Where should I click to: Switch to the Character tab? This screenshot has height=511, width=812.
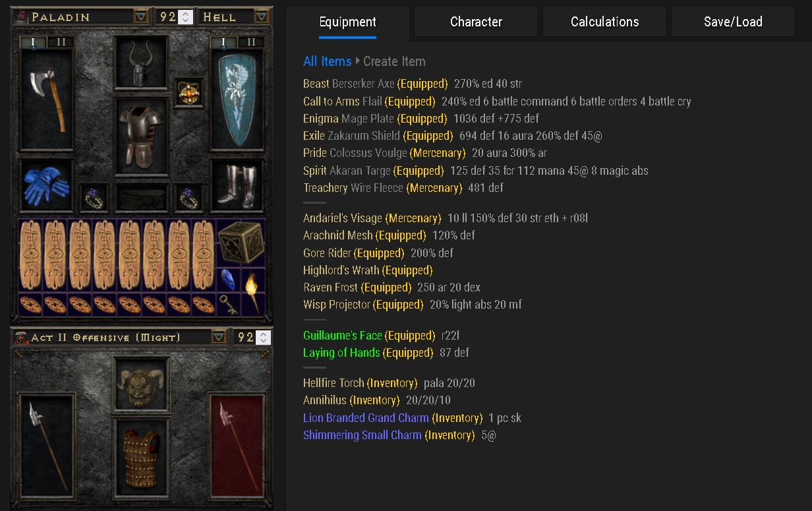pos(476,22)
